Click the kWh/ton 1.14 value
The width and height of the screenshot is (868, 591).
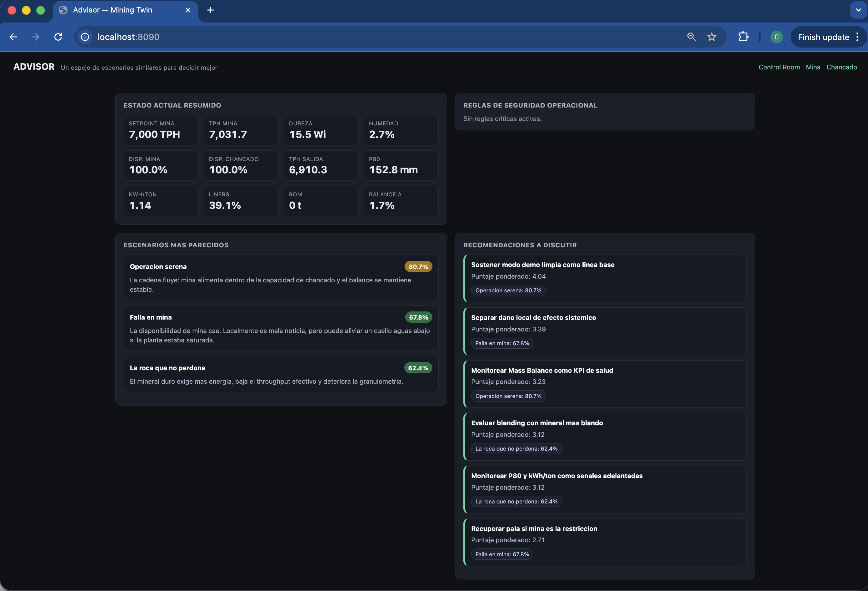click(140, 205)
